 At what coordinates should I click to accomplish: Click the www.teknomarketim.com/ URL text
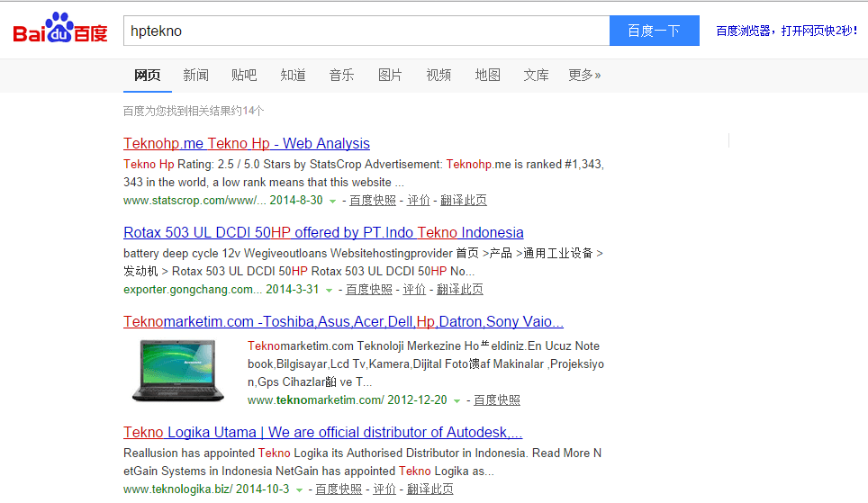(315, 400)
